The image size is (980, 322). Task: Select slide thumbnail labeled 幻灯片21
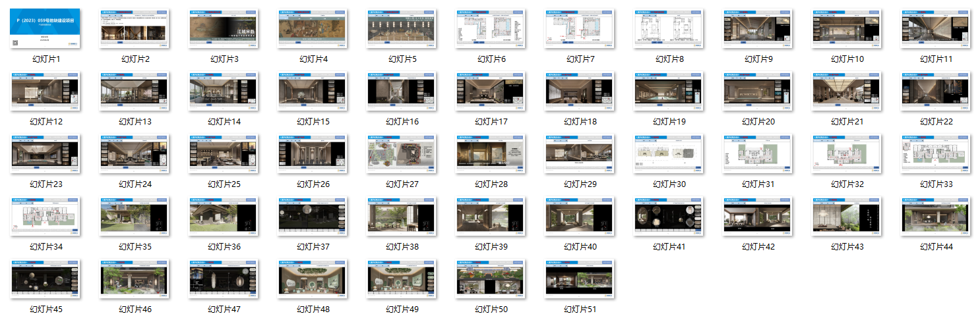847,91
